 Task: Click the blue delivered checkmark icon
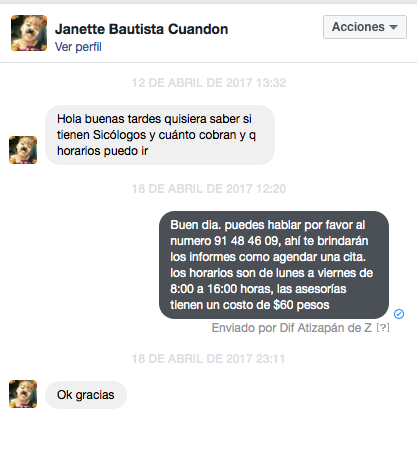click(399, 314)
